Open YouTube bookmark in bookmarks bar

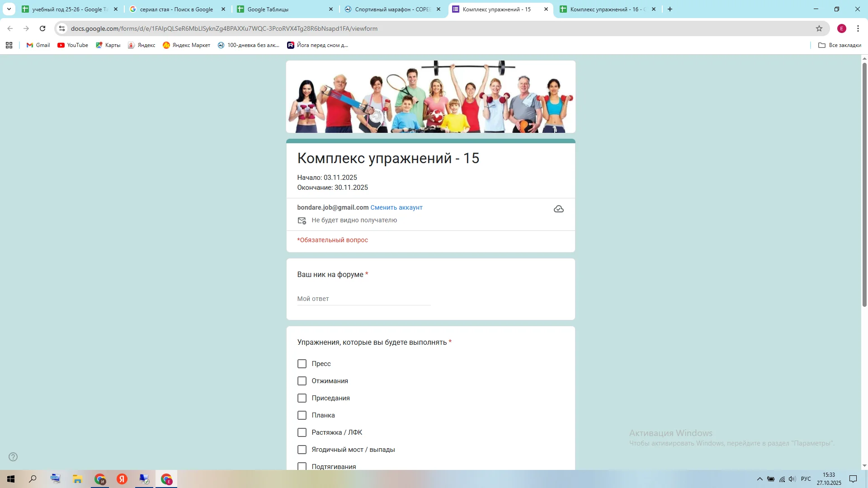point(73,45)
